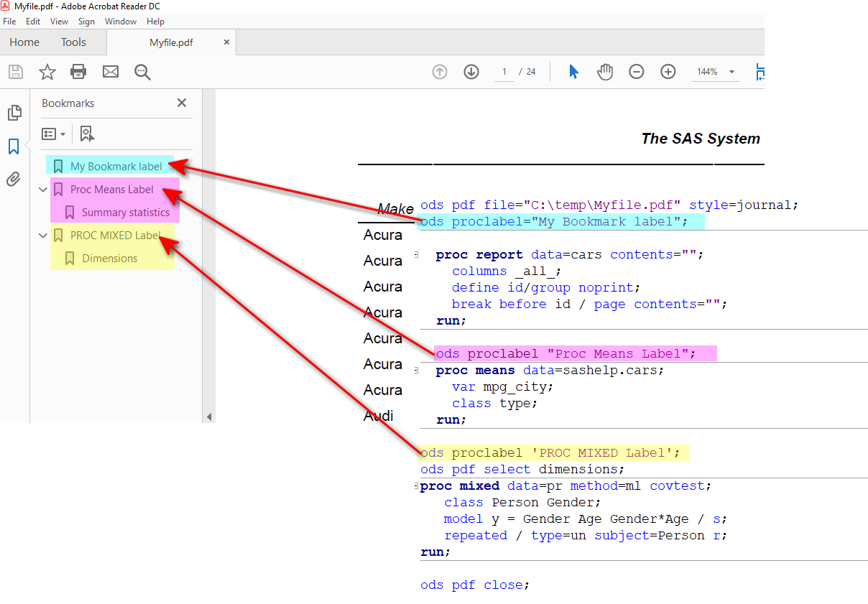The image size is (868, 604).
Task: Jump to Summary statistics bookmark
Action: coord(125,213)
